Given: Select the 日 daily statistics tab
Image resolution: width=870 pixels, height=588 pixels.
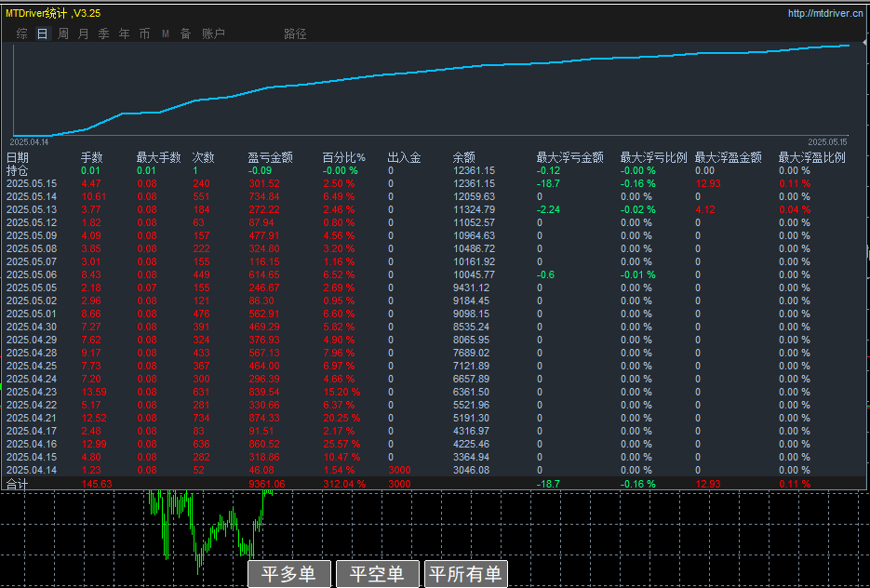Looking at the screenshot, I should click(x=42, y=33).
